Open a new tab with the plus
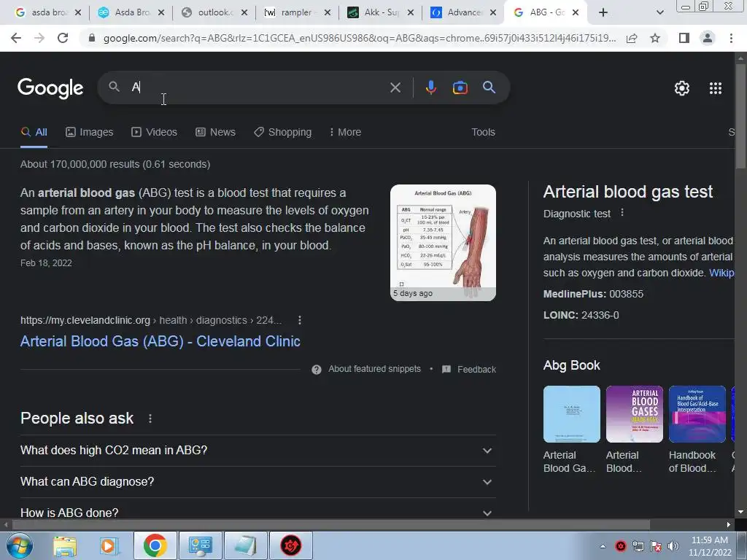The width and height of the screenshot is (747, 560). click(603, 12)
